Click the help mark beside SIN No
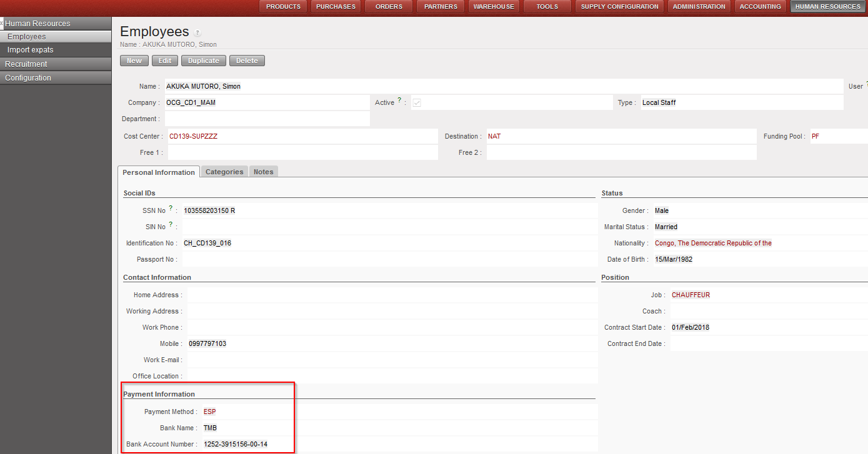This screenshot has width=868, height=454. tap(171, 225)
